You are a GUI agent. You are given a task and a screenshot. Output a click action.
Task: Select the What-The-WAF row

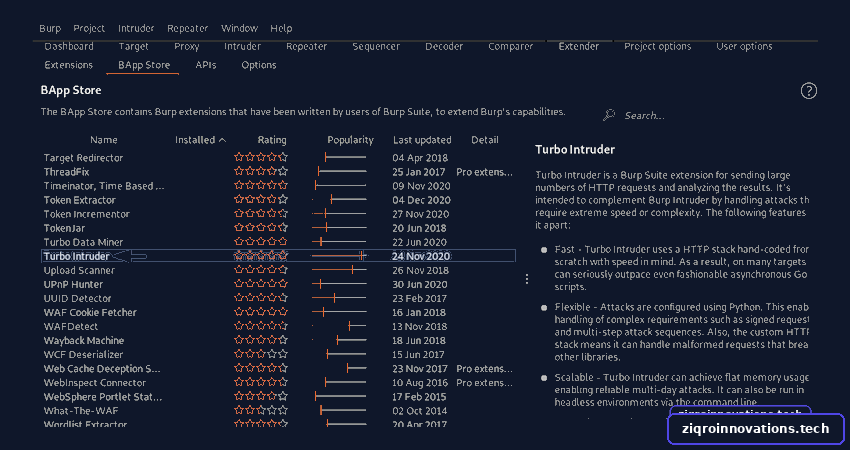[x=278, y=410]
